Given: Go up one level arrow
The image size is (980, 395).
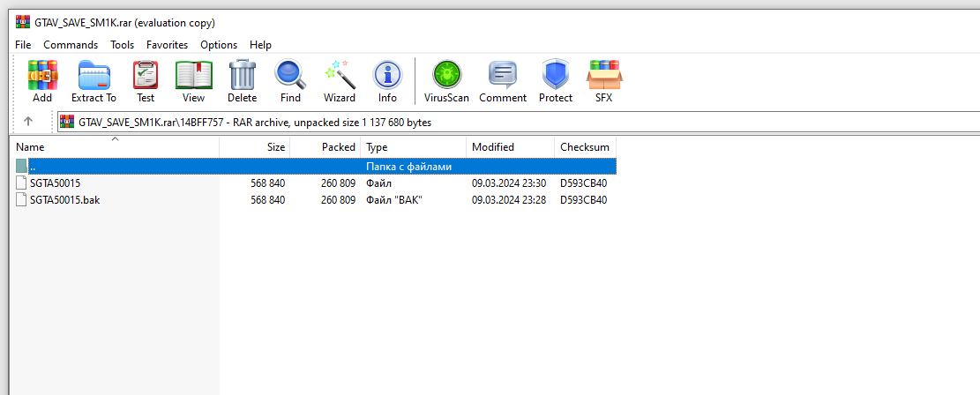Looking at the screenshot, I should [28, 122].
